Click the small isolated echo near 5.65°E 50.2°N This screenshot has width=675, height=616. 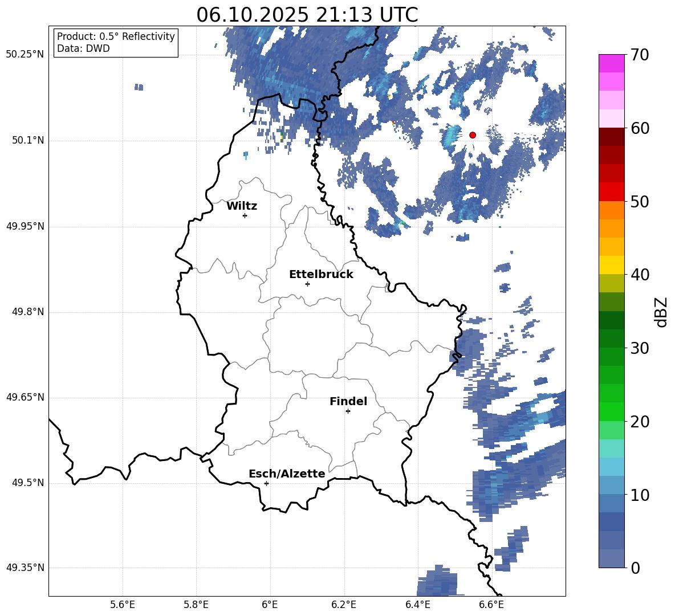(139, 87)
